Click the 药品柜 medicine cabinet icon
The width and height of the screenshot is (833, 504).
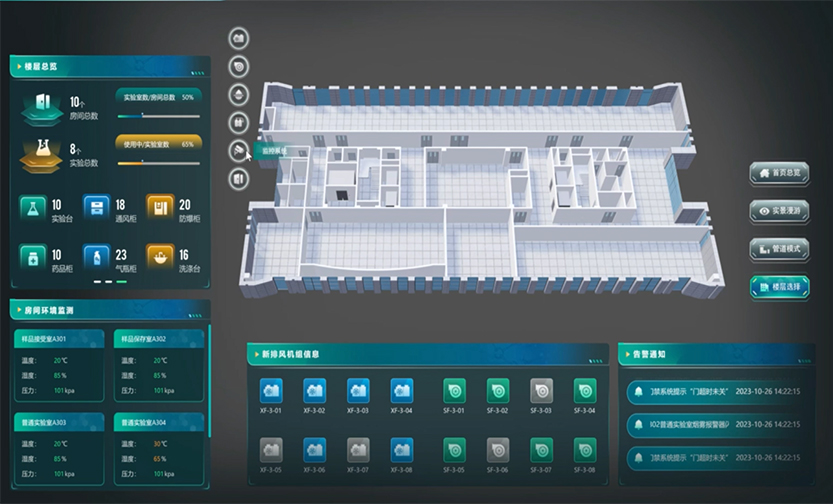(33, 259)
